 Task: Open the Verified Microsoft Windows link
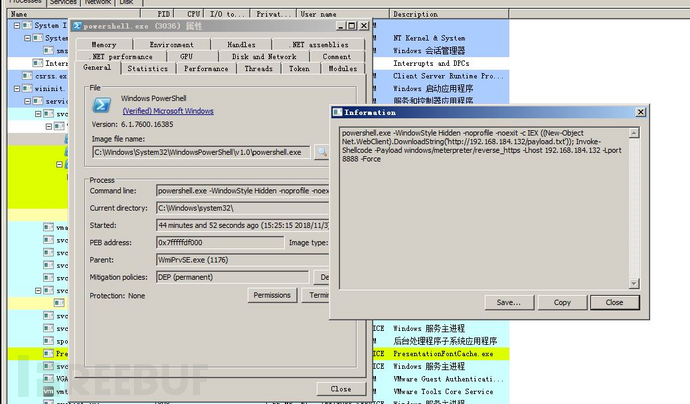(x=168, y=111)
